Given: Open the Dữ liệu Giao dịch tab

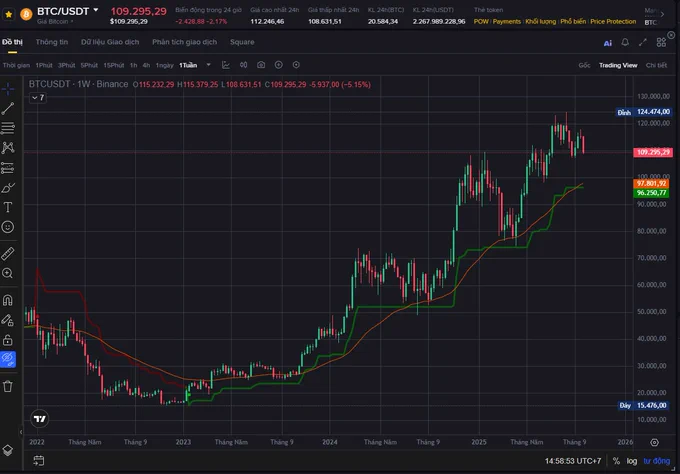Looking at the screenshot, I should (x=110, y=42).
